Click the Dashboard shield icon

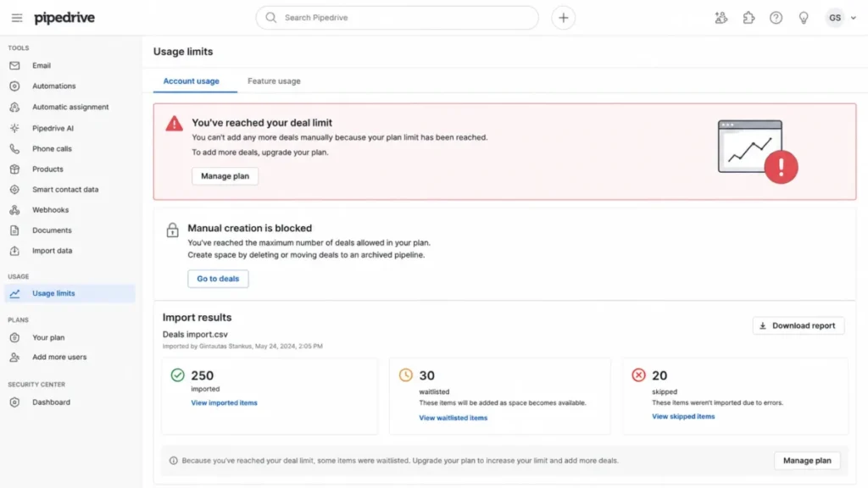[x=14, y=402]
